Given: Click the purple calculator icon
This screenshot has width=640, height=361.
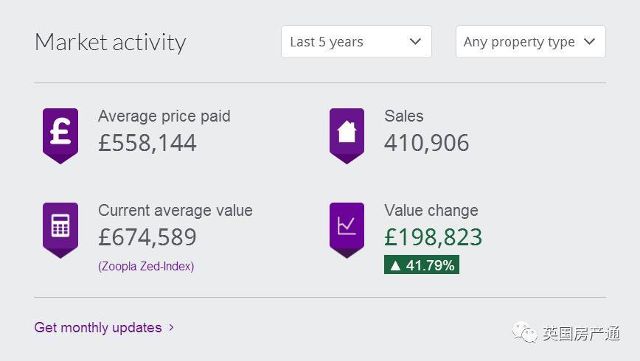Looking at the screenshot, I should tap(60, 230).
